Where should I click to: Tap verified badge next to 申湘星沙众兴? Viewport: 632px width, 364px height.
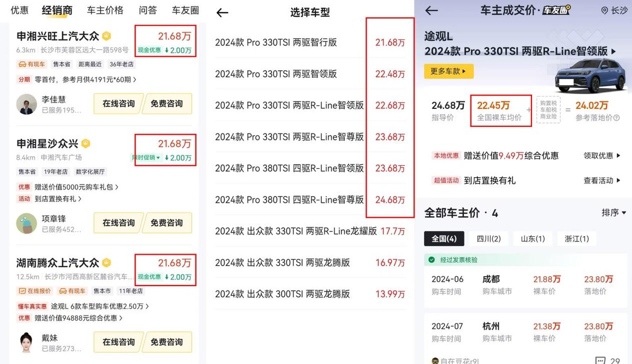pyautogui.click(x=86, y=144)
